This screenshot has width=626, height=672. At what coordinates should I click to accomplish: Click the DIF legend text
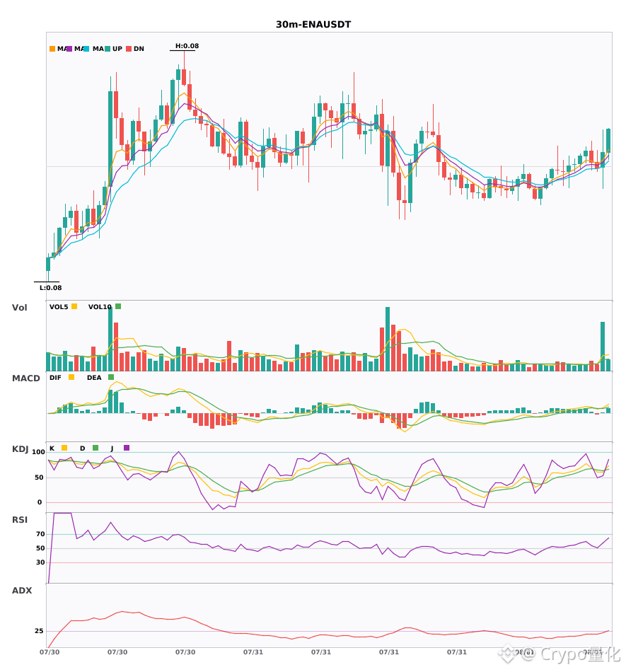55,378
